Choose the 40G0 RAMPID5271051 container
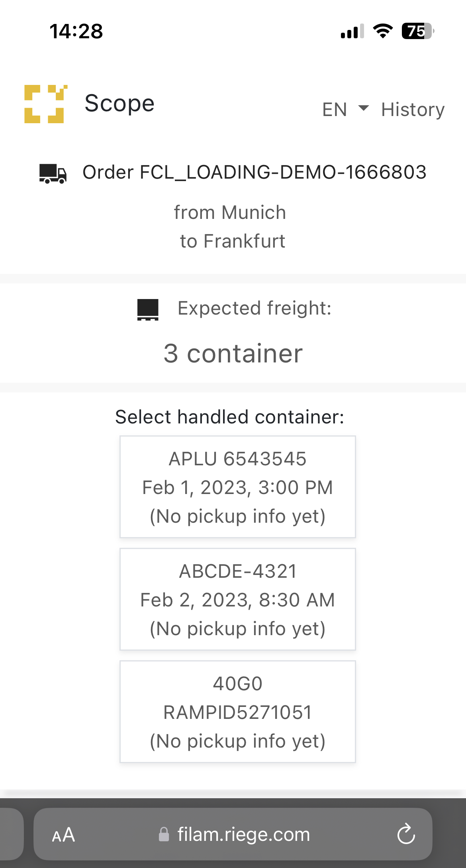 tap(238, 712)
